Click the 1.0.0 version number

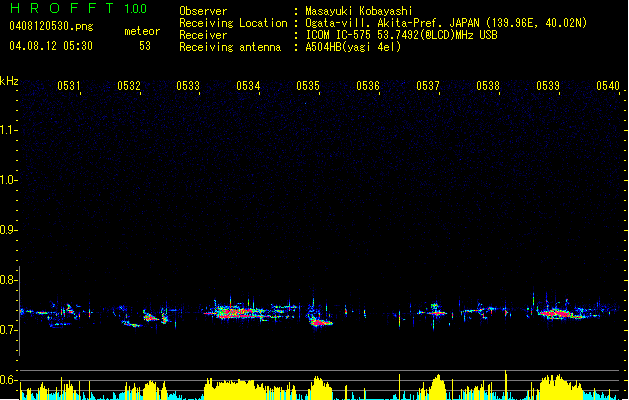(136, 9)
